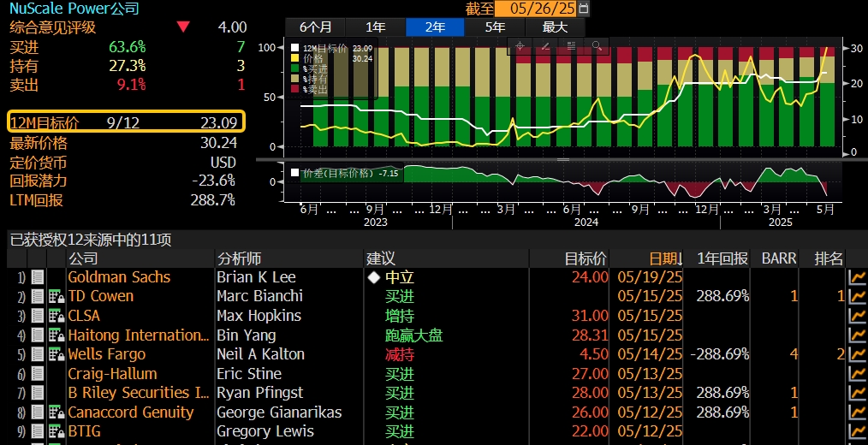Screen dimensions: 868x445
Task: Switch chart range to 5年
Action: (495, 27)
